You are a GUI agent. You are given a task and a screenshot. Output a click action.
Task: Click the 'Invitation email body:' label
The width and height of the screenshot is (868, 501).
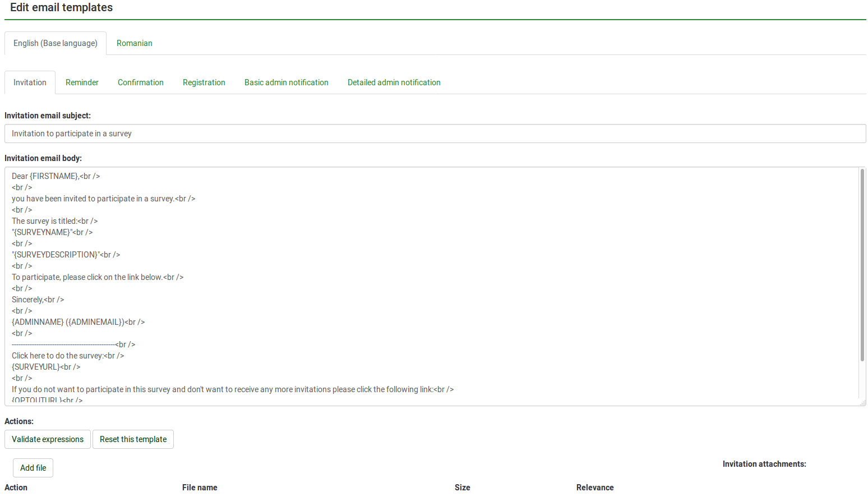[x=43, y=158]
